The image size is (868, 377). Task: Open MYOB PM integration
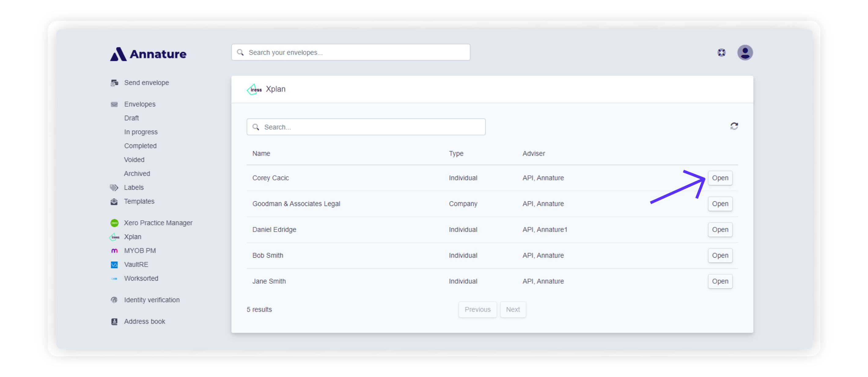point(140,250)
